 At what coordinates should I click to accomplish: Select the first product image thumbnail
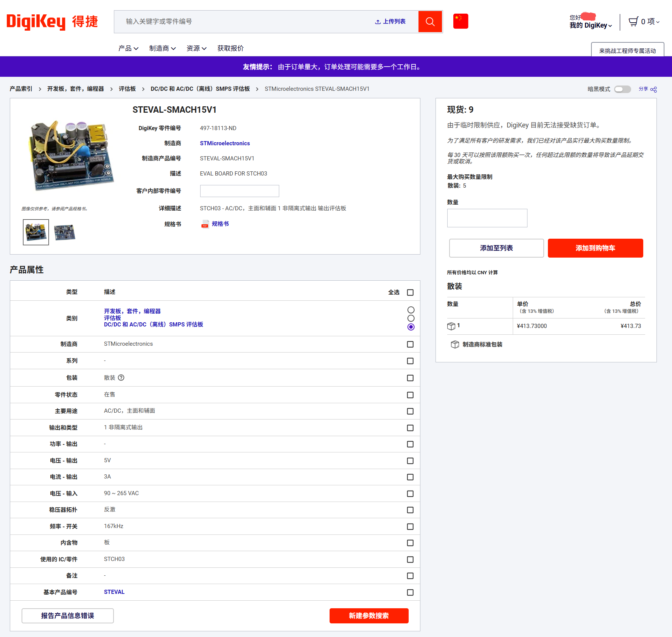36,232
